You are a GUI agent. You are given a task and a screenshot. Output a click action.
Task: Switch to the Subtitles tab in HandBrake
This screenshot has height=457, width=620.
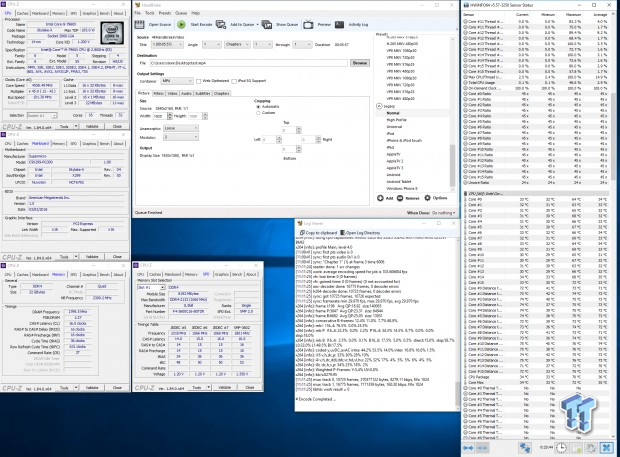pos(202,94)
